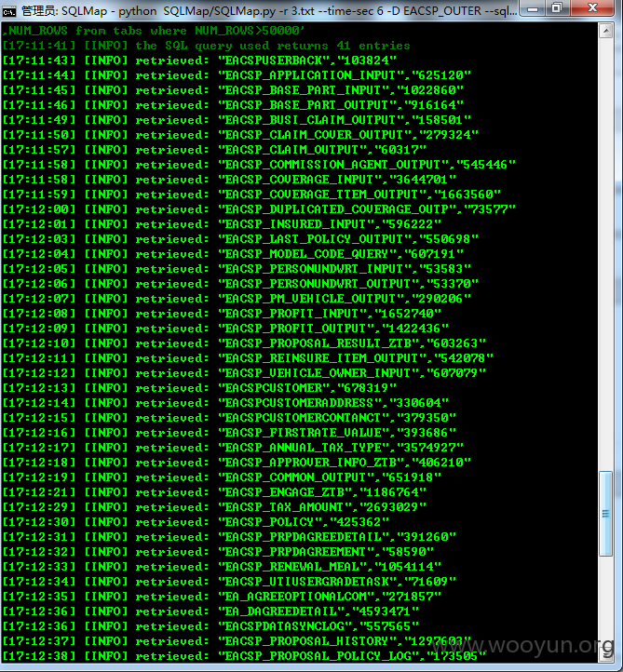Click the EACSPCUSTOMERCONTANCT entry

click(229, 418)
